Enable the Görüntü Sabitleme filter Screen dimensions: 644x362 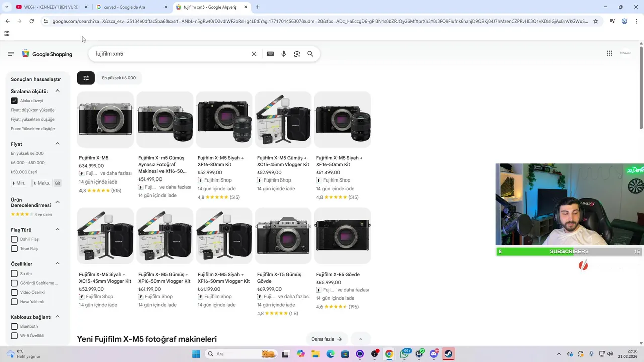(14, 283)
